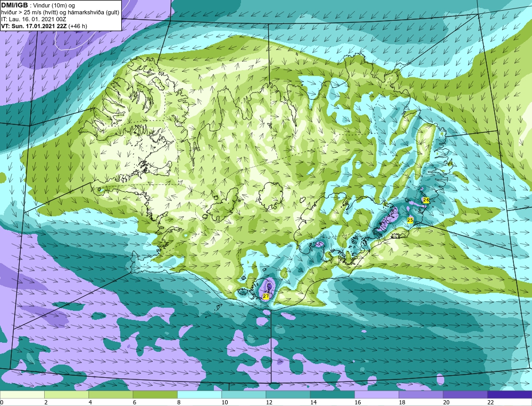This screenshot has width=532, height=406.
Task: Select the 0–2 m/s pale legend swatch
Action: click(22, 395)
